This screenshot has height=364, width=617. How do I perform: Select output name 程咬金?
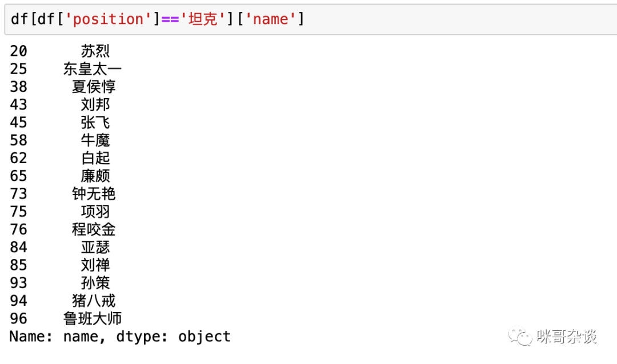[x=94, y=229]
